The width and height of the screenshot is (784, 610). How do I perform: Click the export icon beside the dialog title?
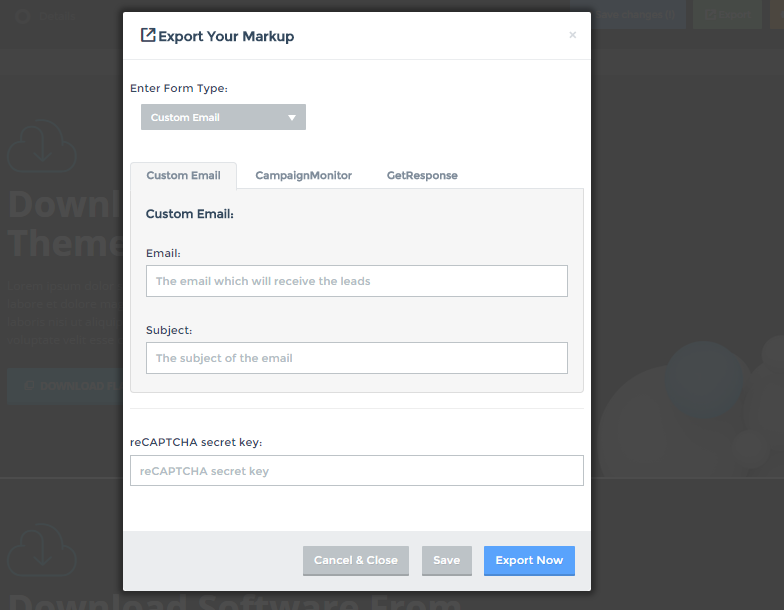point(148,36)
